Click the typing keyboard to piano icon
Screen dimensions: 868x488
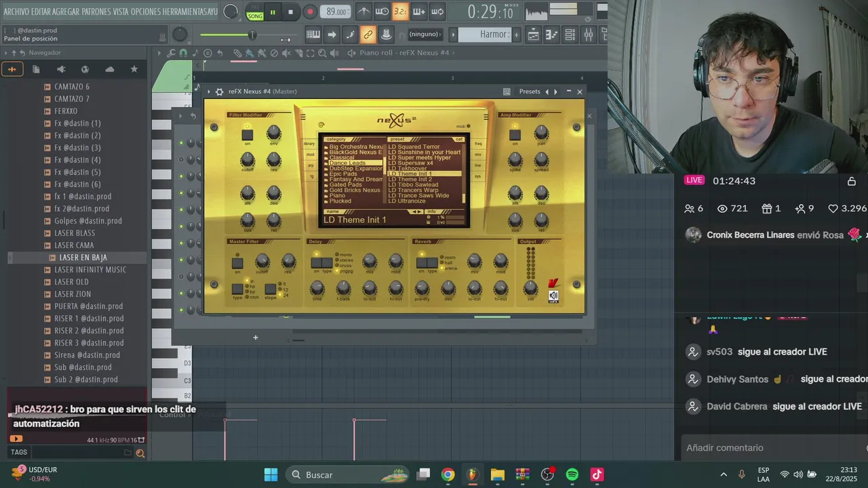coord(313,35)
